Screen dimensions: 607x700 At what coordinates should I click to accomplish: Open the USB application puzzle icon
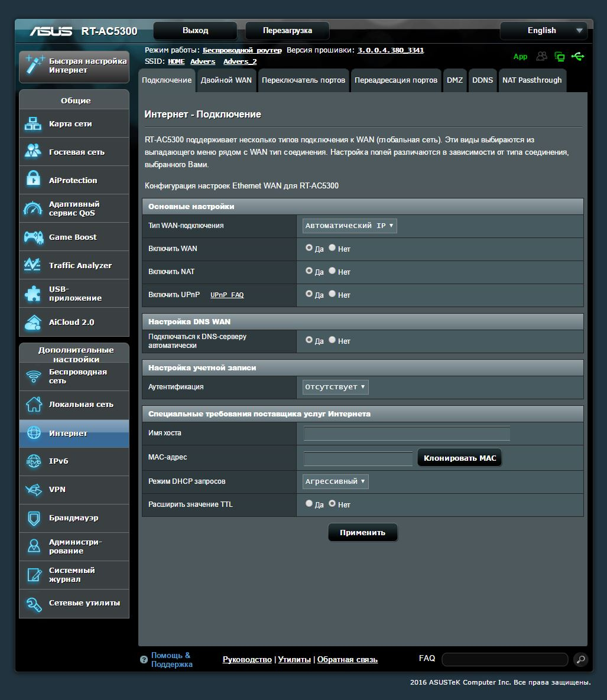33,294
